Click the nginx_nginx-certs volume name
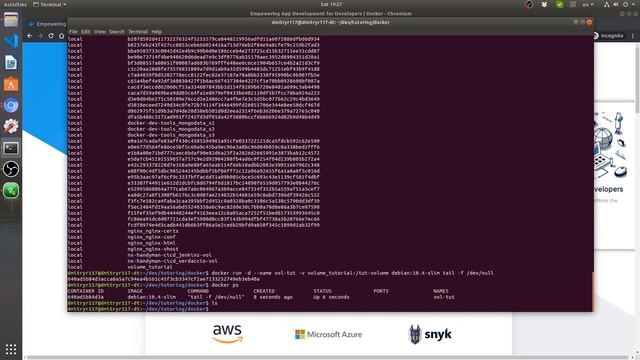 coord(153,231)
